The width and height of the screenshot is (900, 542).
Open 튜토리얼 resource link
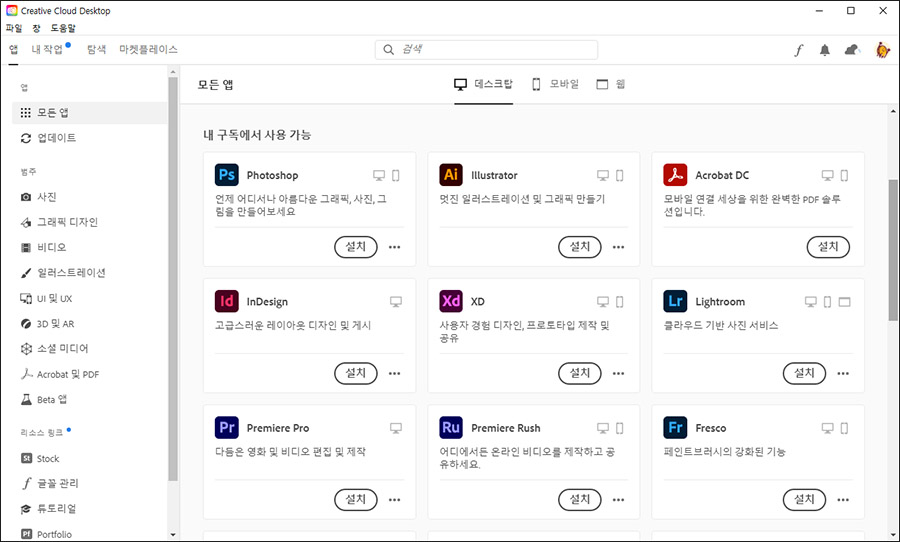(x=48, y=509)
